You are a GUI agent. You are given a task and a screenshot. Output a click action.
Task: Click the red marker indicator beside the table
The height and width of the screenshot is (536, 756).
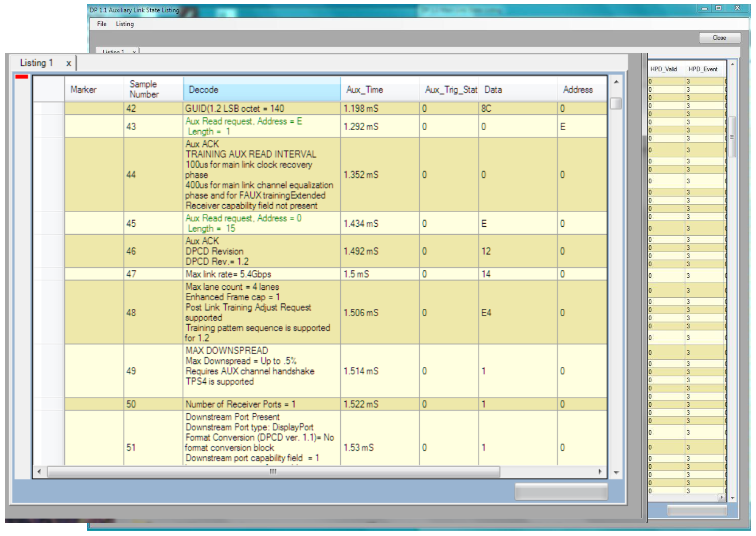point(22,77)
